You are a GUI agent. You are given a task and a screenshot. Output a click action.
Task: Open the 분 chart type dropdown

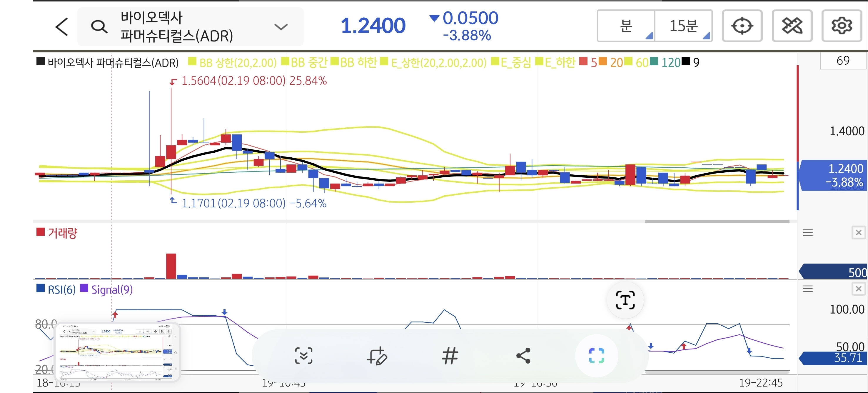pyautogui.click(x=626, y=26)
